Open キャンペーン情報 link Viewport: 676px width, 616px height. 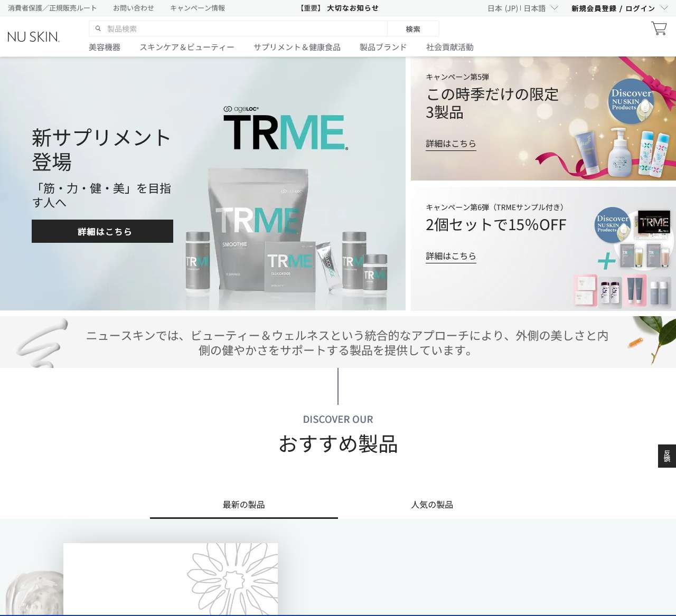tap(198, 8)
